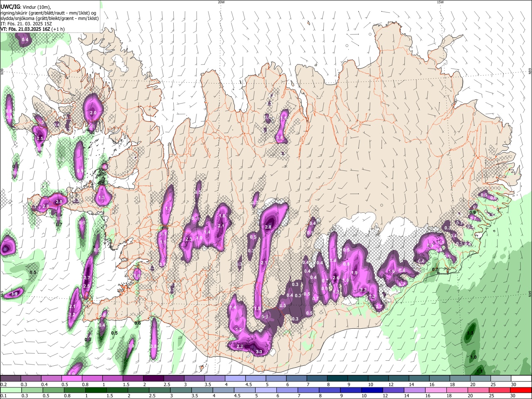
Task: Select the bright red 30 swatch in lower legend row
Action: [521, 390]
